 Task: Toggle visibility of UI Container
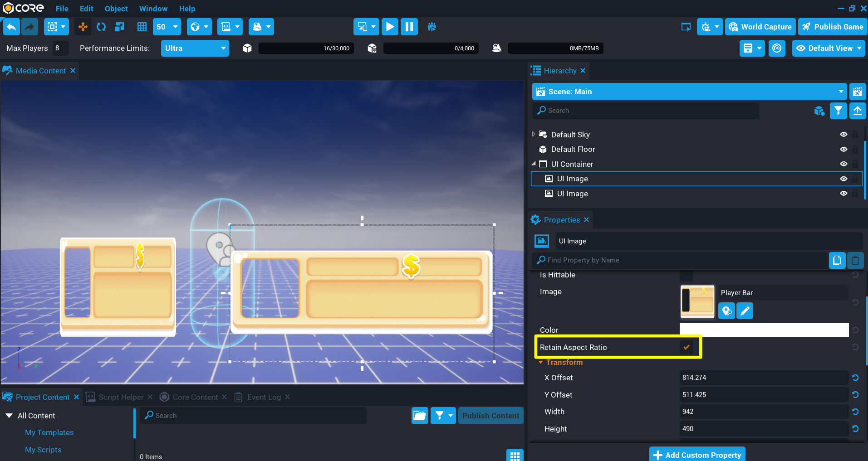click(x=843, y=164)
